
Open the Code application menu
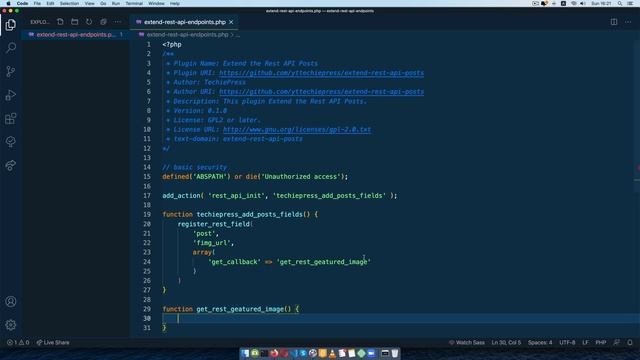point(22,3)
